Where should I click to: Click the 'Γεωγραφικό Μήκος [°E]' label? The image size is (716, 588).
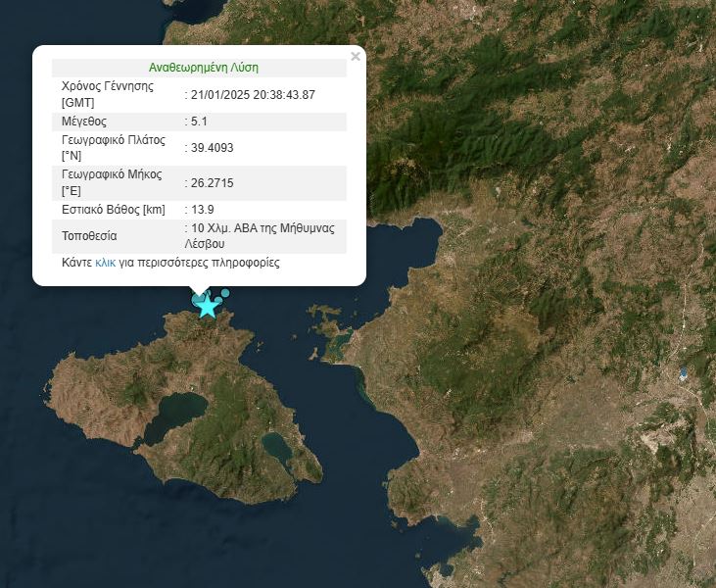pos(112,182)
